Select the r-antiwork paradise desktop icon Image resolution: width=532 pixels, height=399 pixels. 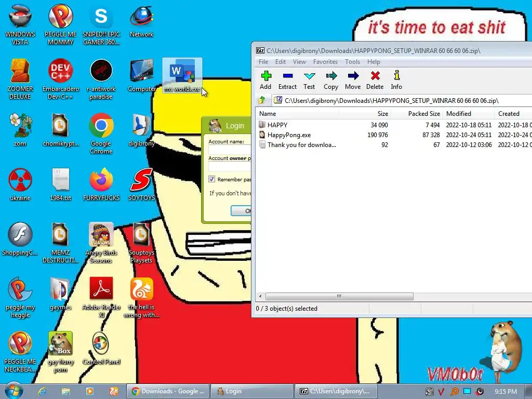point(101,79)
